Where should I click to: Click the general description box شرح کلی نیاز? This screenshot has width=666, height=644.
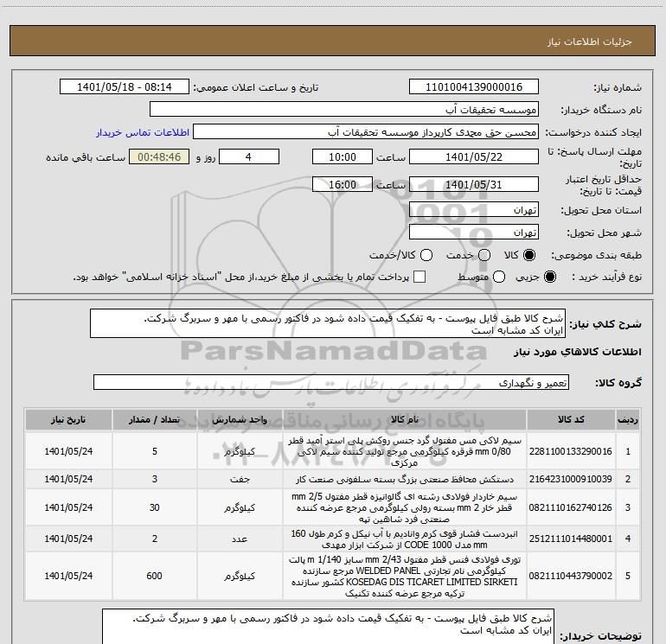click(328, 324)
